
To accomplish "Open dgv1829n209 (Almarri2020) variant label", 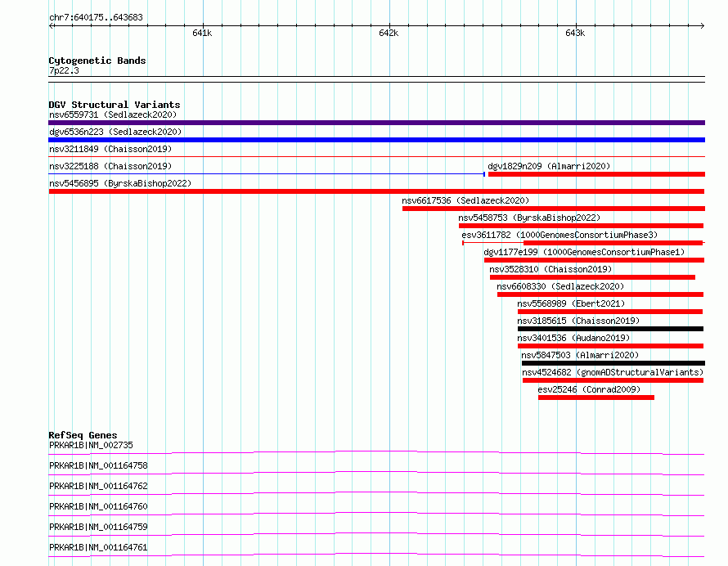I will [549, 166].
